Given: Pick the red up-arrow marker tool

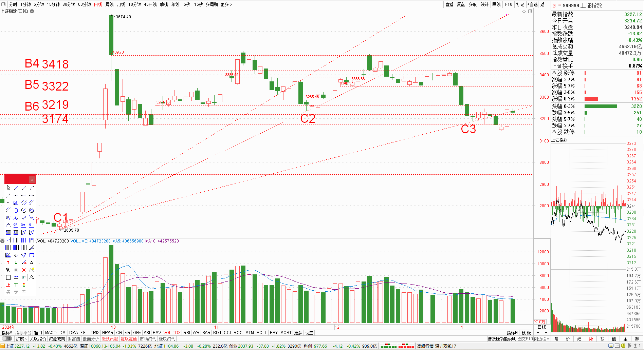Looking at the screenshot, I should pyautogui.click(x=8, y=263).
